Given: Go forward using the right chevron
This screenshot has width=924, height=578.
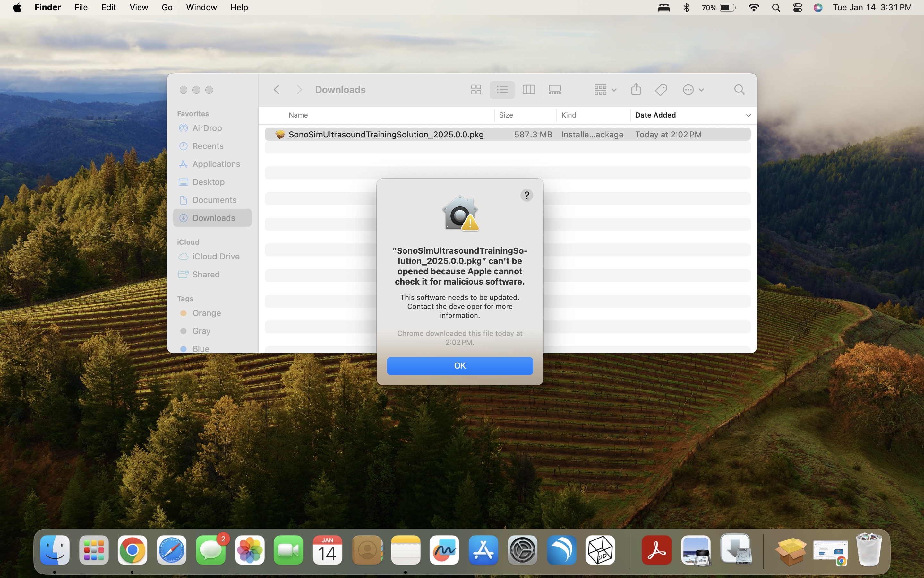Looking at the screenshot, I should point(299,90).
